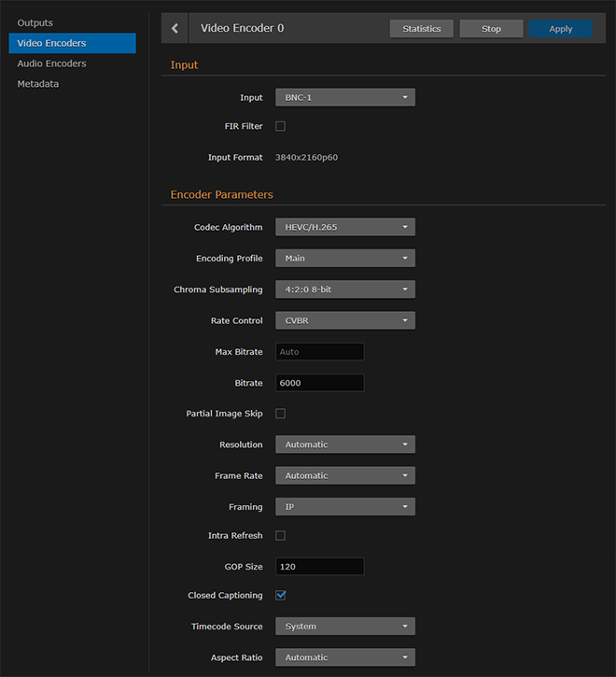Open the Input BNC-1 dropdown
The image size is (616, 677).
[x=344, y=97]
